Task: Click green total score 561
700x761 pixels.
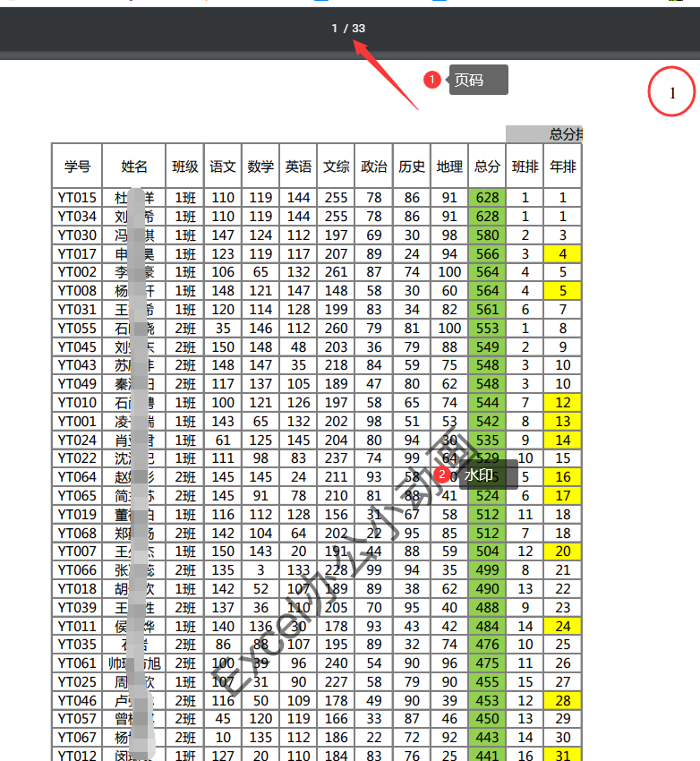Action: coord(487,310)
